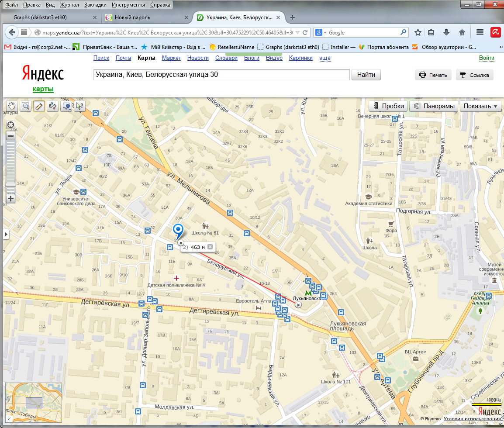Viewport: 504px width, 428px height.
Task: Activate the zoom-to-area magnifier tool
Action: click(x=25, y=106)
